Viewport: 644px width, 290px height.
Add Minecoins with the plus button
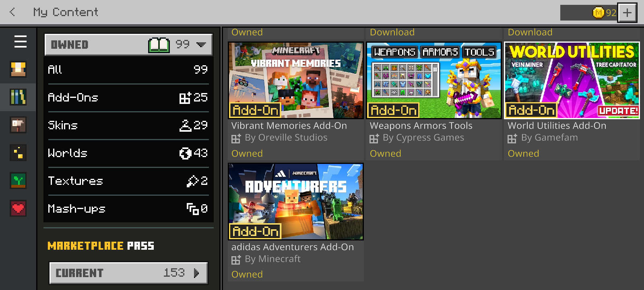(x=627, y=13)
